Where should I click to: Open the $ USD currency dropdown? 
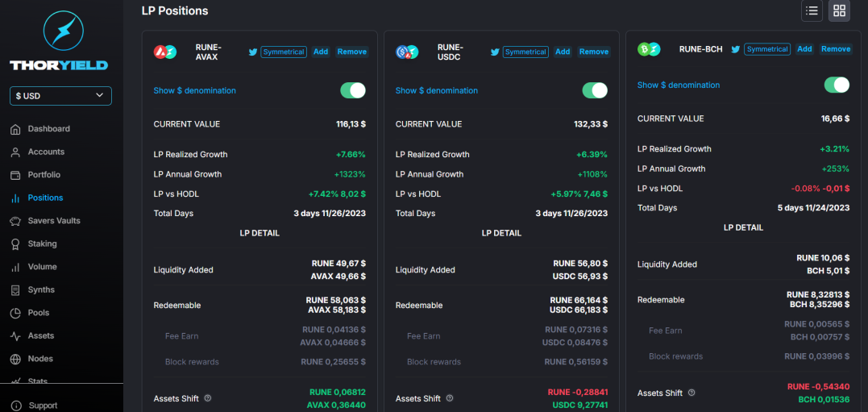[x=61, y=96]
